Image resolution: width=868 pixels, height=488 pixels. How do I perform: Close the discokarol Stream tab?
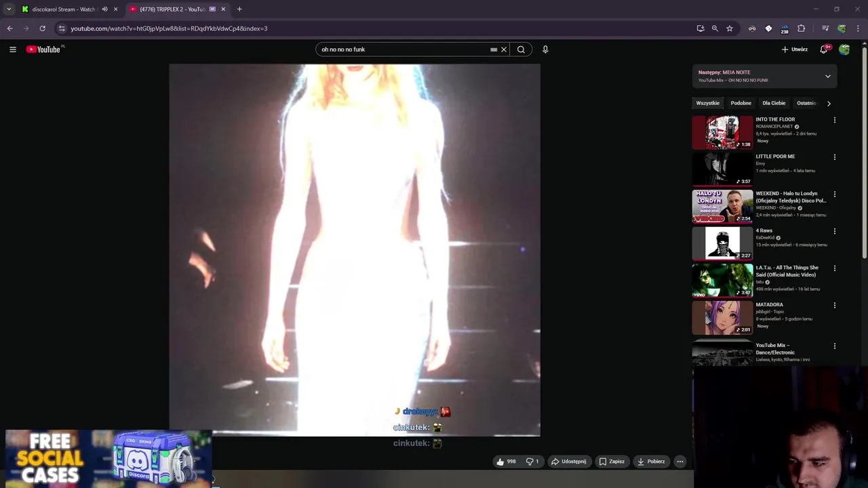(x=115, y=9)
